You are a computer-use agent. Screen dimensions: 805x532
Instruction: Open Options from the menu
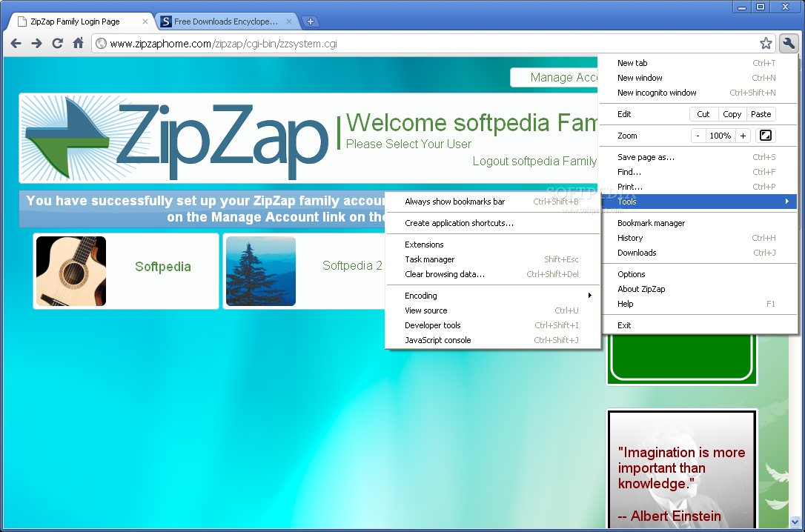[x=698, y=274]
